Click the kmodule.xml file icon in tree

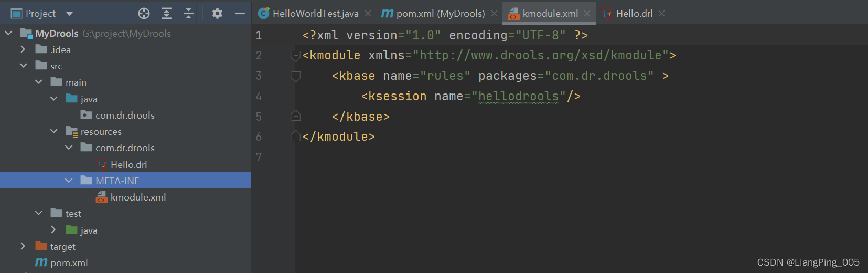pos(102,197)
